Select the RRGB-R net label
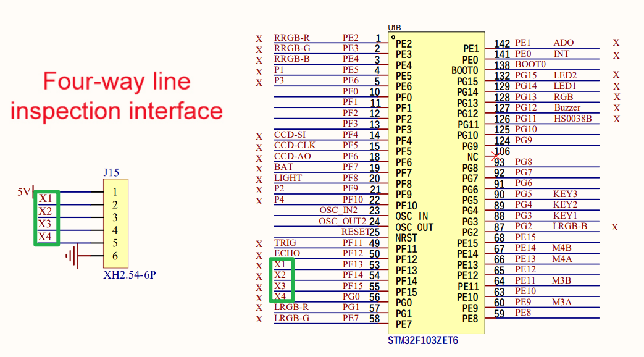Image resolution: width=644 pixels, height=357 pixels. (292, 38)
